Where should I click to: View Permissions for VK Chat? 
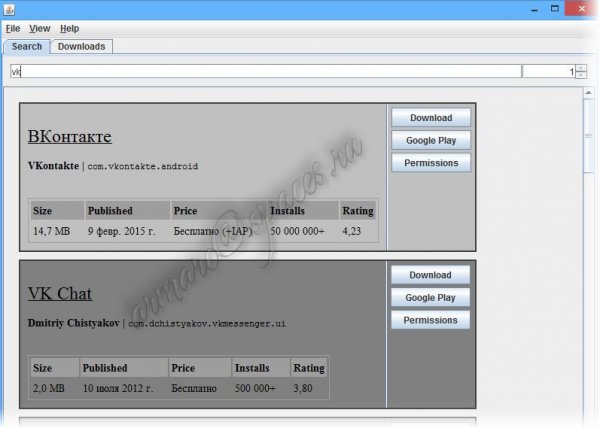coord(430,320)
